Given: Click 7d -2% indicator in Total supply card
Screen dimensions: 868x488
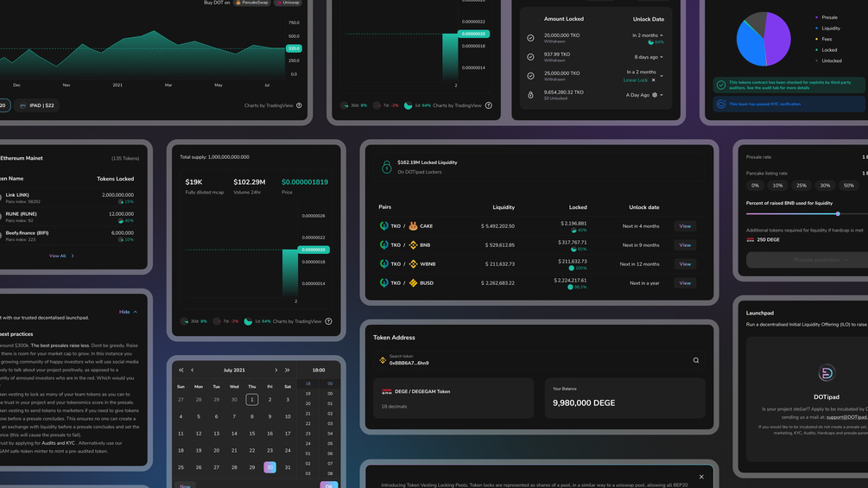Looking at the screenshot, I should point(225,321).
